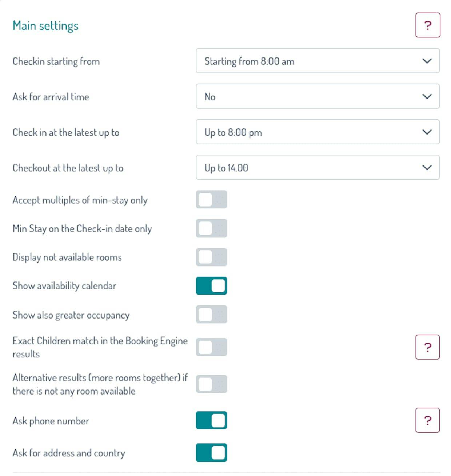The image size is (451, 476).
Task: Disable Ask for address and country
Action: pyautogui.click(x=211, y=453)
